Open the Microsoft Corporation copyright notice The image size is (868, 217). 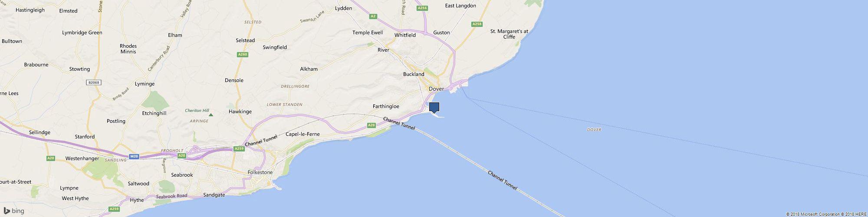click(809, 214)
